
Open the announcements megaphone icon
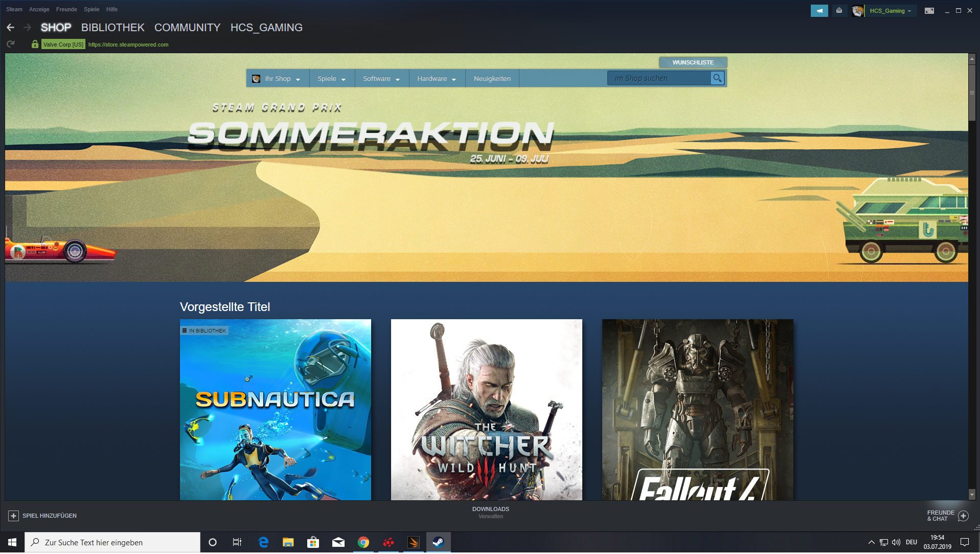(819, 11)
